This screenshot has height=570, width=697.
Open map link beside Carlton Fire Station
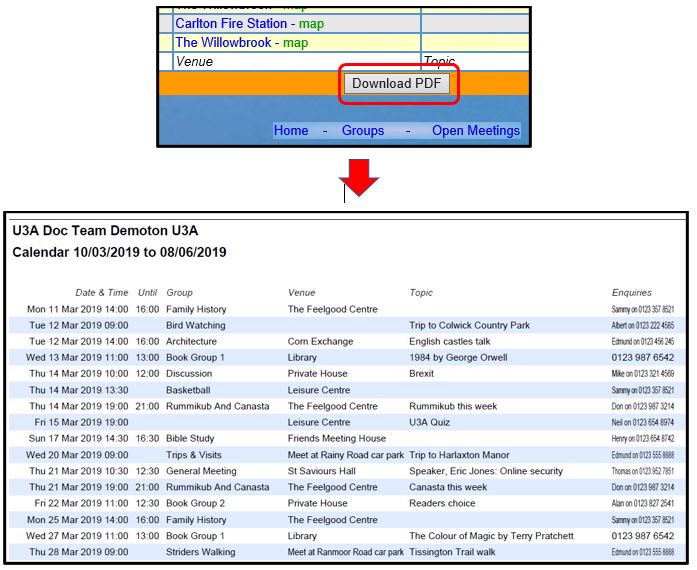(x=311, y=23)
